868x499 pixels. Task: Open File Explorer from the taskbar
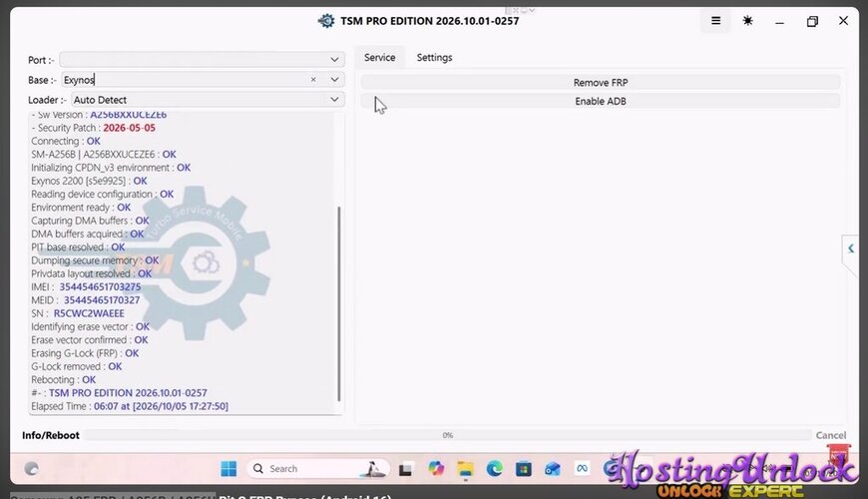(x=465, y=469)
